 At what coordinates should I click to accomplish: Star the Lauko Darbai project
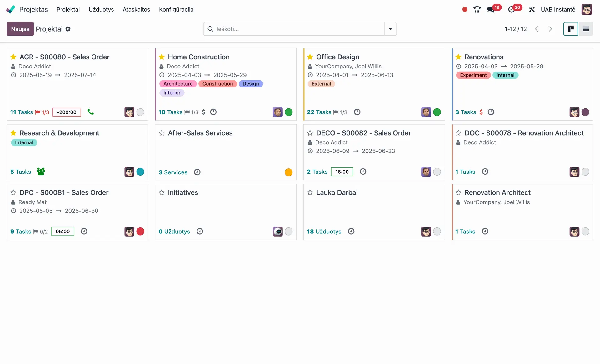310,193
